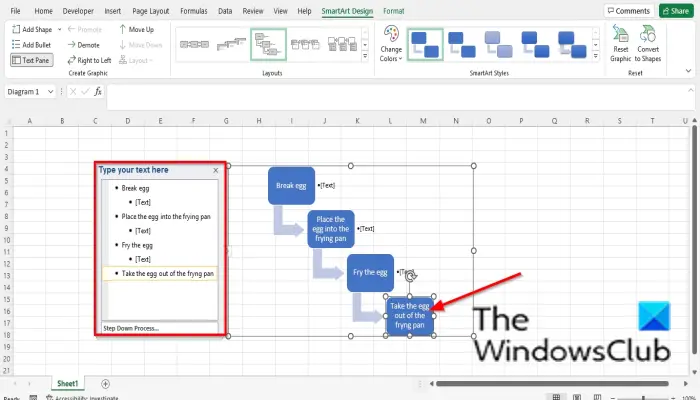Switch to Page Break Preview in status bar
700x400 pixels.
click(597, 397)
